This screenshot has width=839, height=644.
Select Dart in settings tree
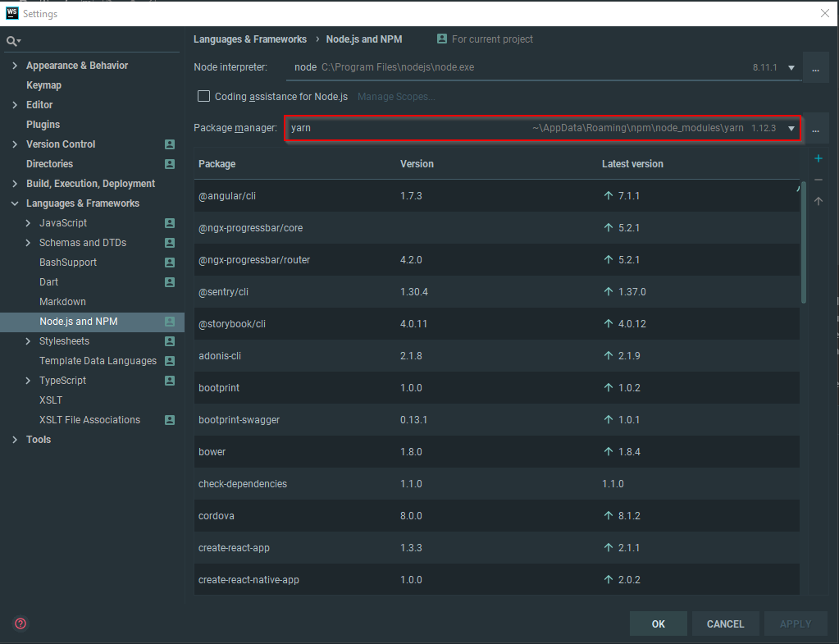[48, 282]
